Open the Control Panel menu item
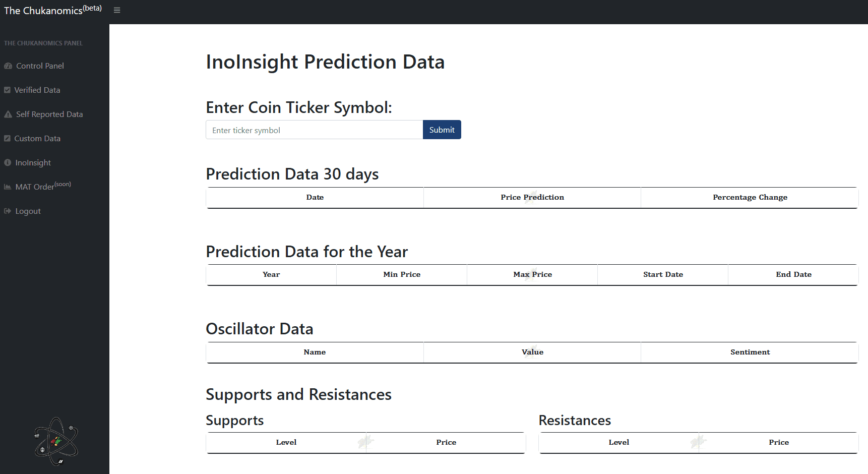868x474 pixels. (x=40, y=66)
